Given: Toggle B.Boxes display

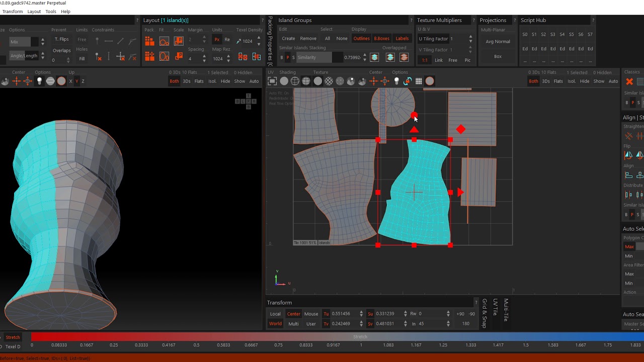Looking at the screenshot, I should 381,39.
